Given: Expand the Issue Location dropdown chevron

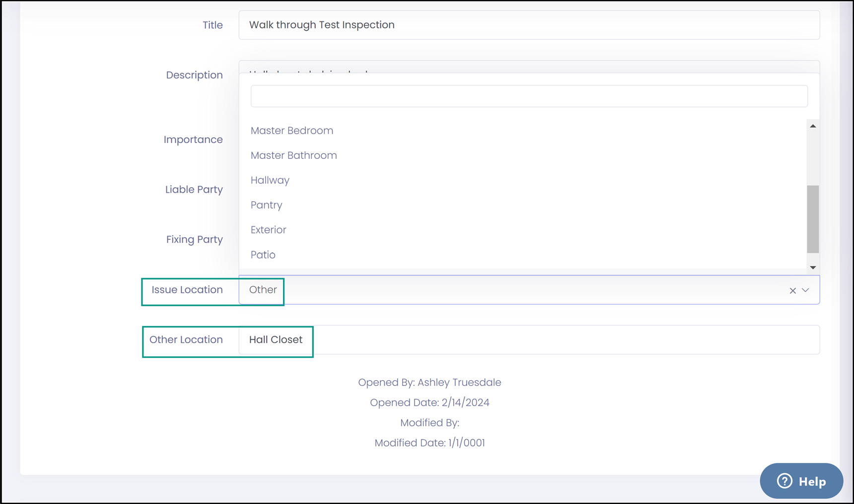Looking at the screenshot, I should click(x=805, y=290).
